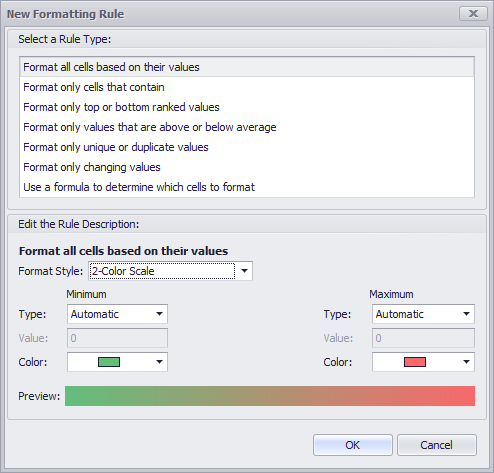Click the Minimum Value input field
Viewport: 494px width, 473px height.
click(x=117, y=338)
